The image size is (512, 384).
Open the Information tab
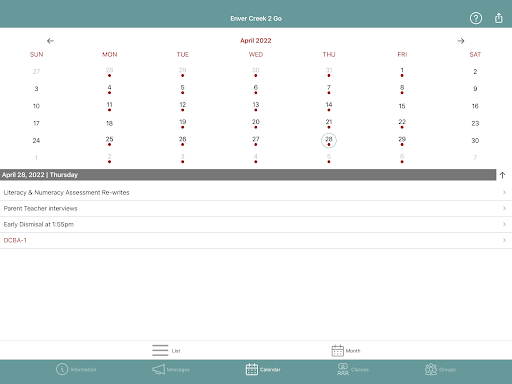(76, 369)
